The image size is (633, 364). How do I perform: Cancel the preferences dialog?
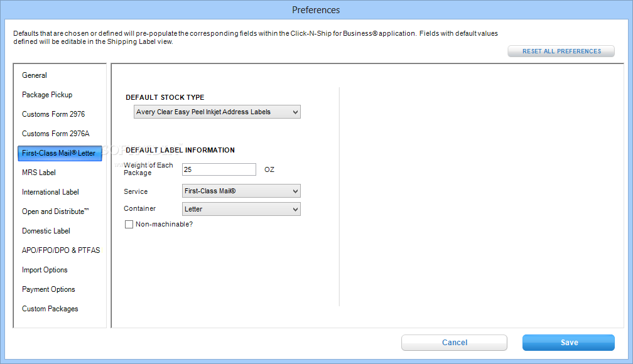click(454, 343)
